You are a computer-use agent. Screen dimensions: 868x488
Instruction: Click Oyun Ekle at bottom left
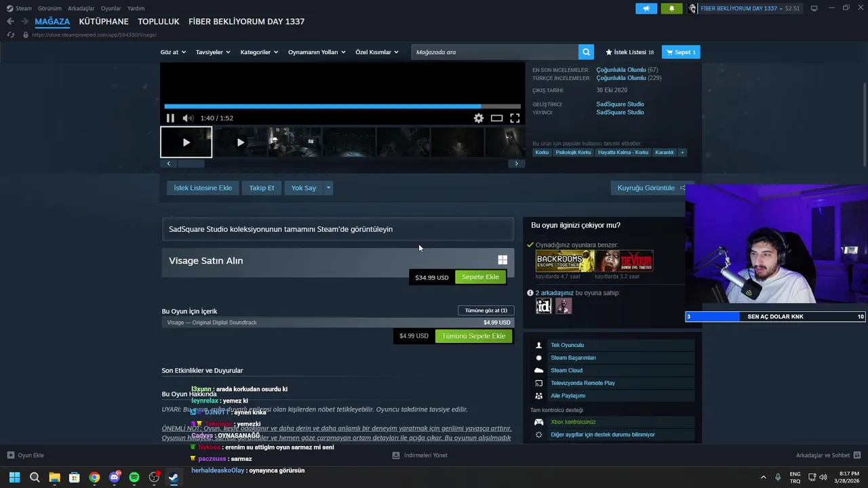(25, 455)
